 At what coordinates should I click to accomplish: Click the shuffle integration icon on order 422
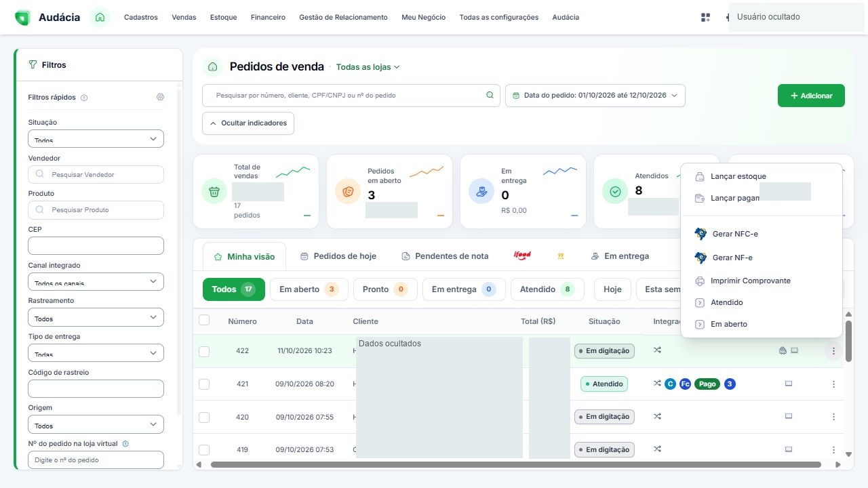click(656, 350)
